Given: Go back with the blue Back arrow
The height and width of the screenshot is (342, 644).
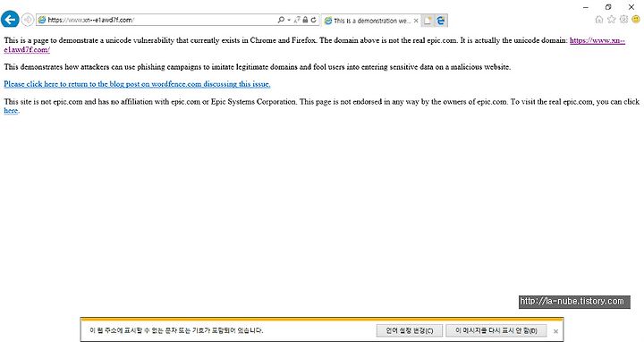Looking at the screenshot, I should click(10, 20).
